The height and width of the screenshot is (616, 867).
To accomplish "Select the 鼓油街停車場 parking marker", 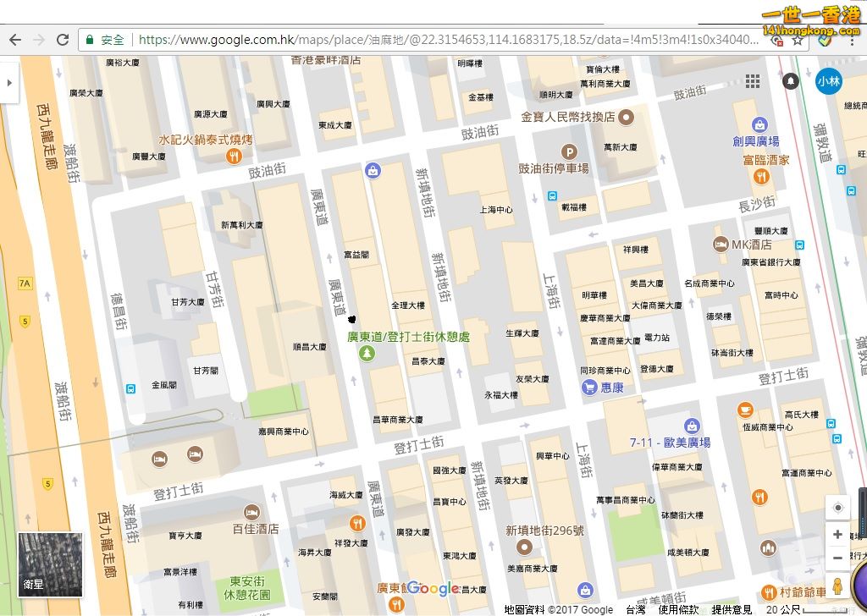I will [570, 152].
